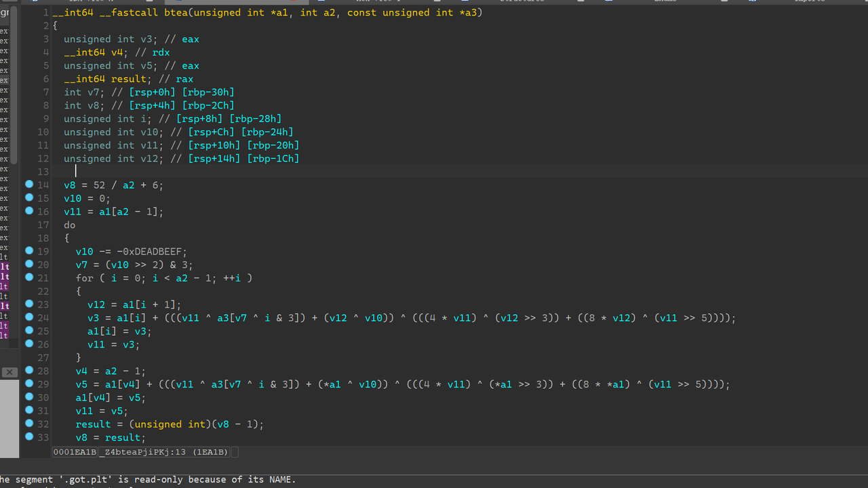Viewport: 868px width, 488px height.
Task: Enable breakpoint at line 20
Action: (29, 264)
